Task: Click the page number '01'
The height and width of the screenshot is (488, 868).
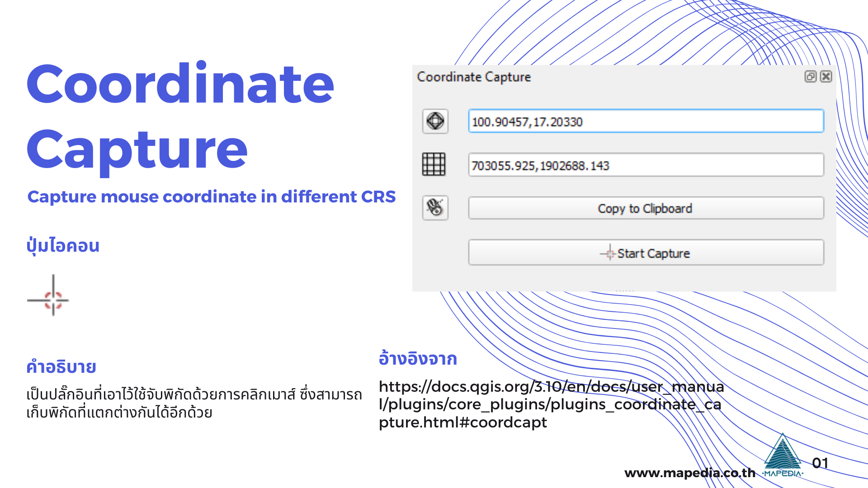Action: 820,463
